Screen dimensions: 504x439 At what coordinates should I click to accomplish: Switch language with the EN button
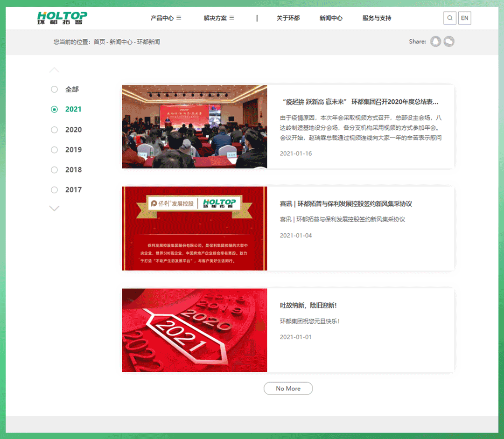pyautogui.click(x=464, y=18)
